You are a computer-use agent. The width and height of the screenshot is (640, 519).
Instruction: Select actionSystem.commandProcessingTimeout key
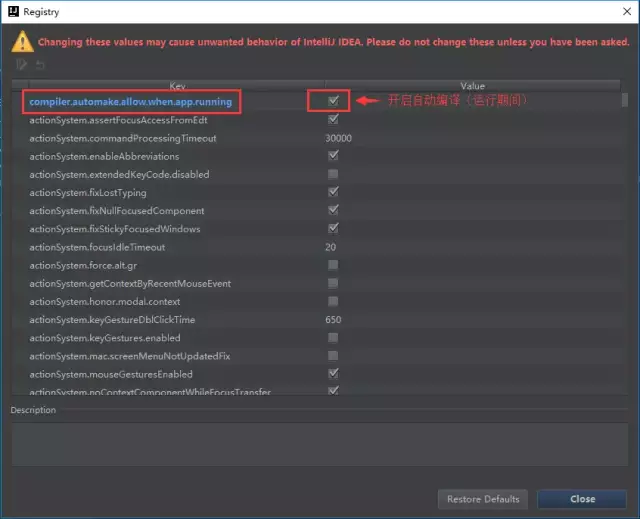[x=123, y=138]
